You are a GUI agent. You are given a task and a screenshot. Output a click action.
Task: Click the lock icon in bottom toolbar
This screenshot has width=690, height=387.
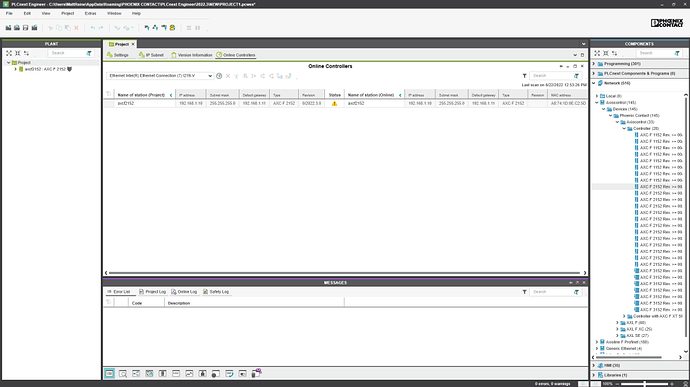(202, 373)
